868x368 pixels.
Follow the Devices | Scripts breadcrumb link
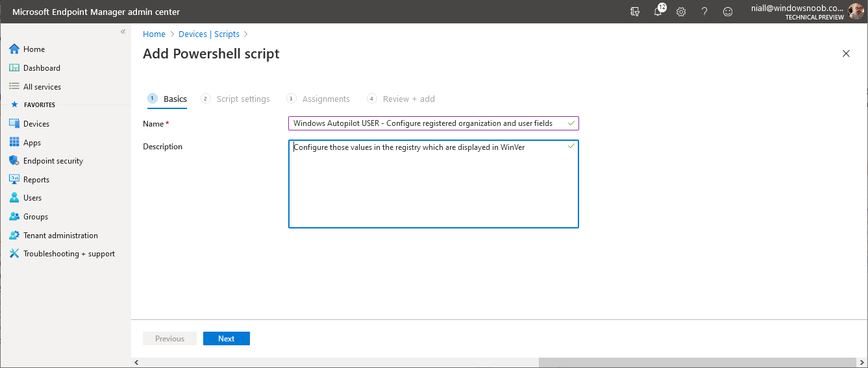pyautogui.click(x=209, y=34)
